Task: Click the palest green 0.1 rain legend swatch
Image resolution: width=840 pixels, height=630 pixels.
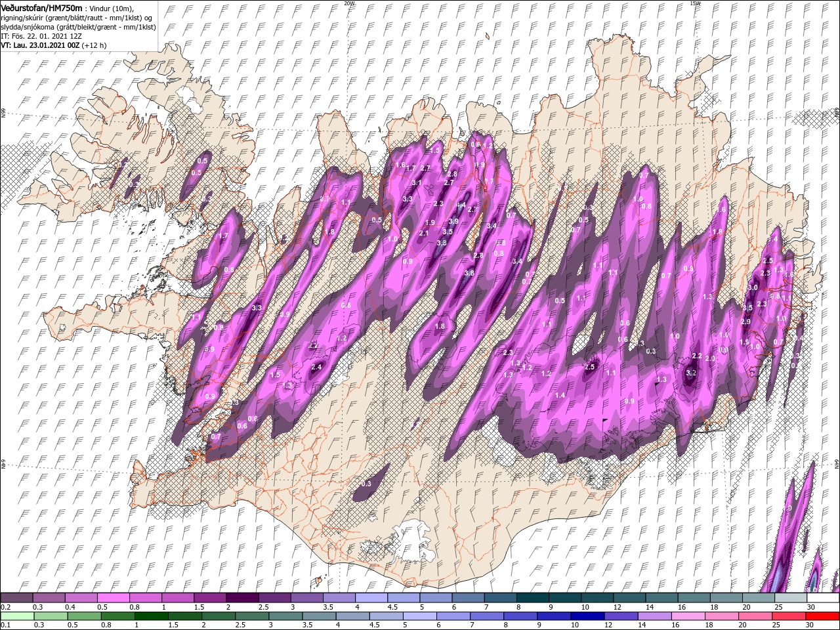Action: (x=16, y=616)
